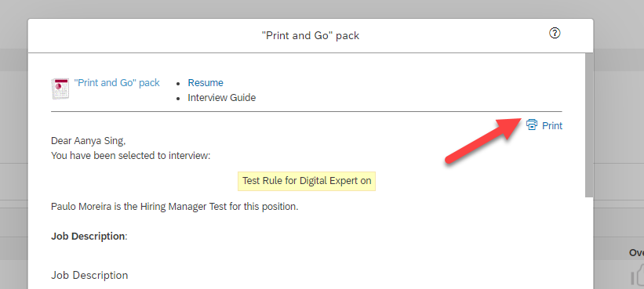Click the "Print and Go" document icon

coord(60,89)
